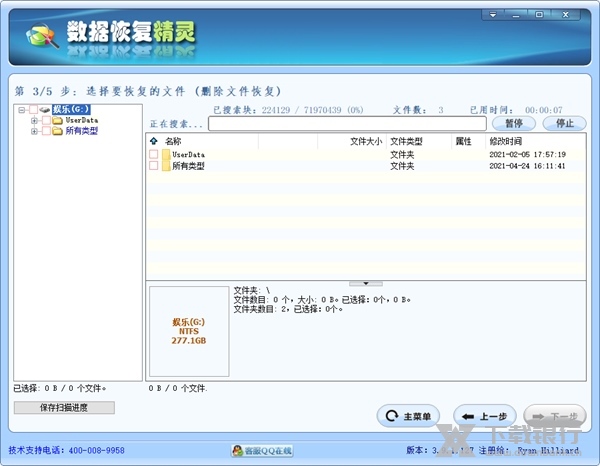
Task: Check the 所有类型 checkbox in the tree
Action: (46, 131)
